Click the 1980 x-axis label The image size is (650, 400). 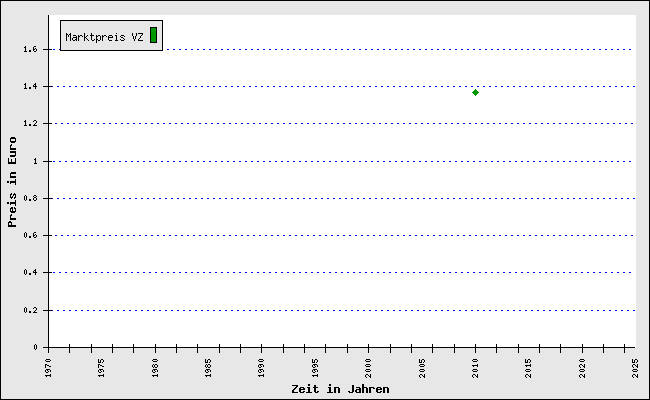point(155,368)
